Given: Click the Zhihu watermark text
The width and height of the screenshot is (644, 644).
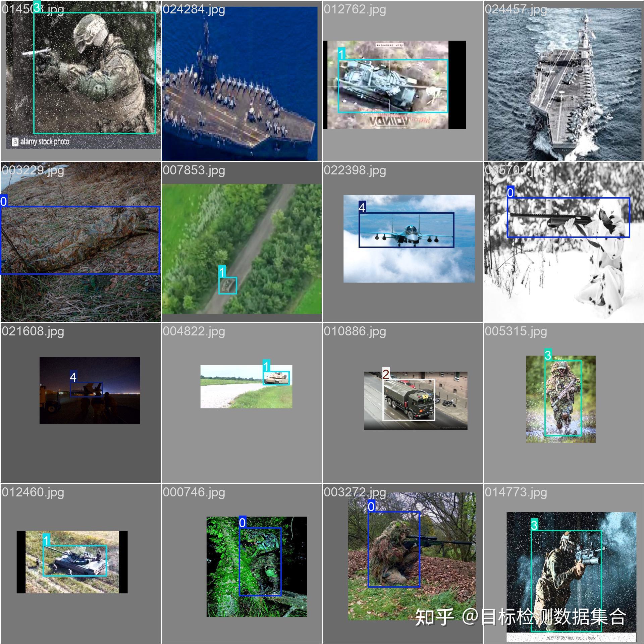Looking at the screenshot, I should pos(521,616).
